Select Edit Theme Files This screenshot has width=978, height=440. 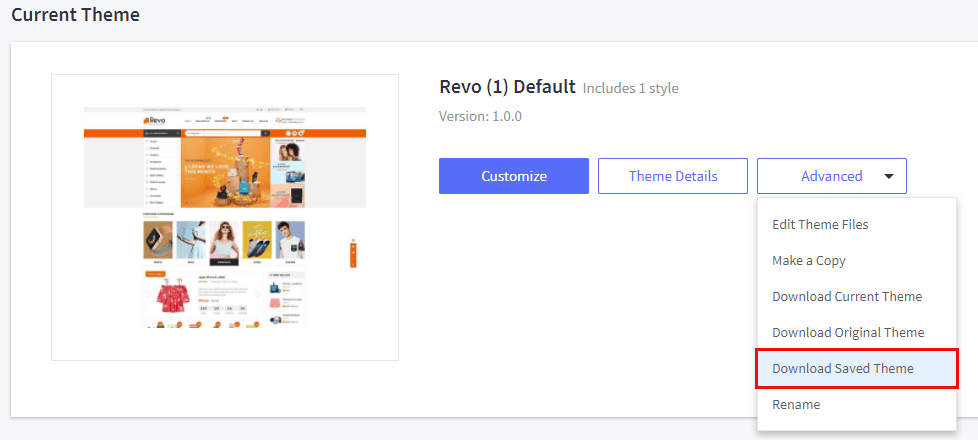pos(820,225)
